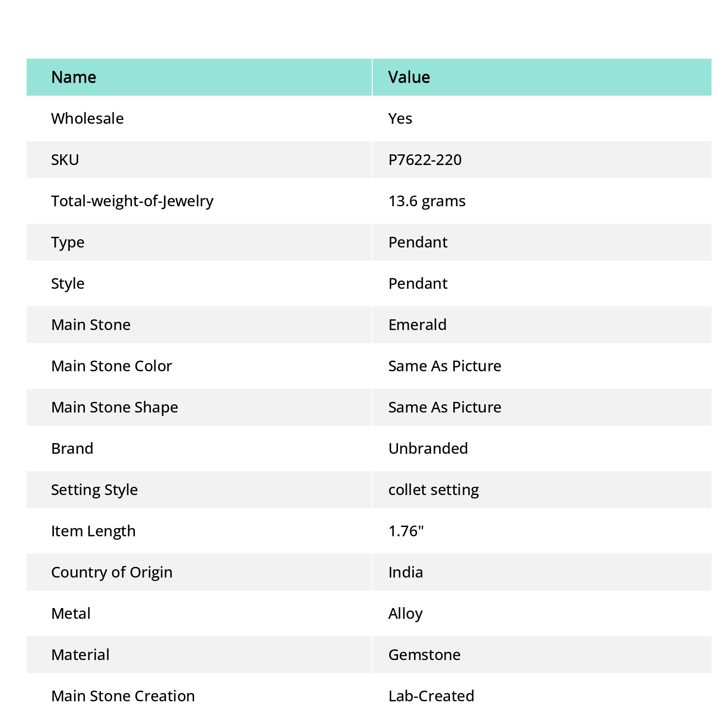
Task: Click the Pendant value in the Style row
Action: [418, 283]
